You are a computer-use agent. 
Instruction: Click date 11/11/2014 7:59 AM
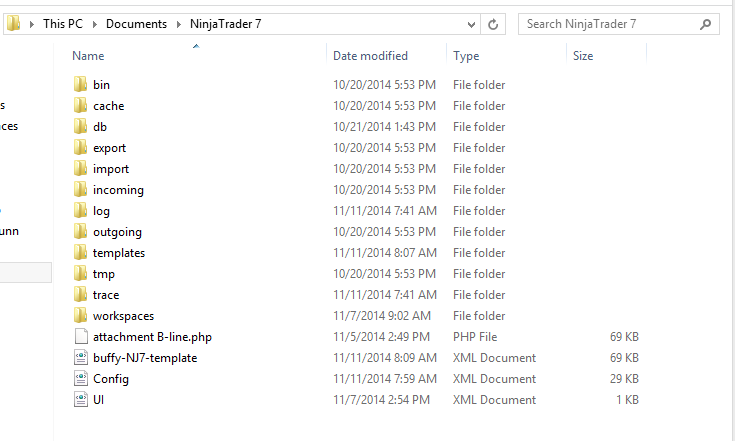[x=385, y=379]
